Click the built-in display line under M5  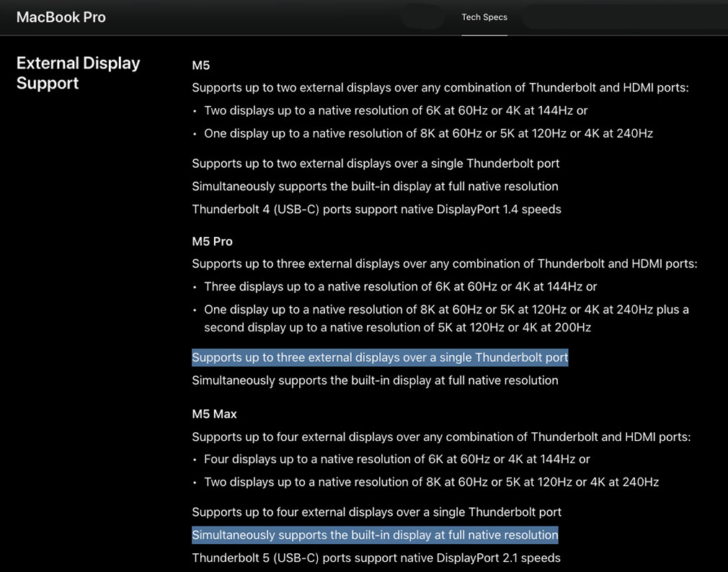tap(375, 186)
